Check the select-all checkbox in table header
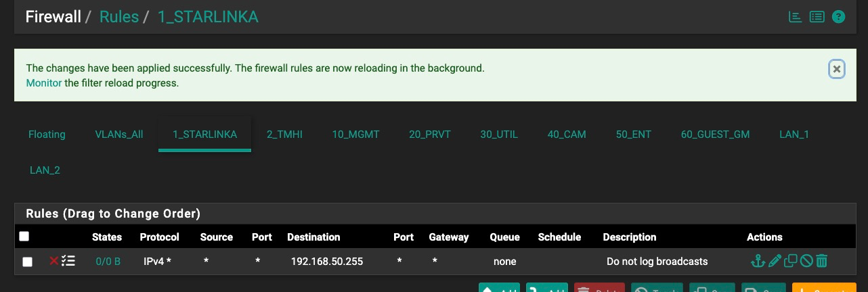Image resolution: width=868 pixels, height=292 pixels. (24, 237)
